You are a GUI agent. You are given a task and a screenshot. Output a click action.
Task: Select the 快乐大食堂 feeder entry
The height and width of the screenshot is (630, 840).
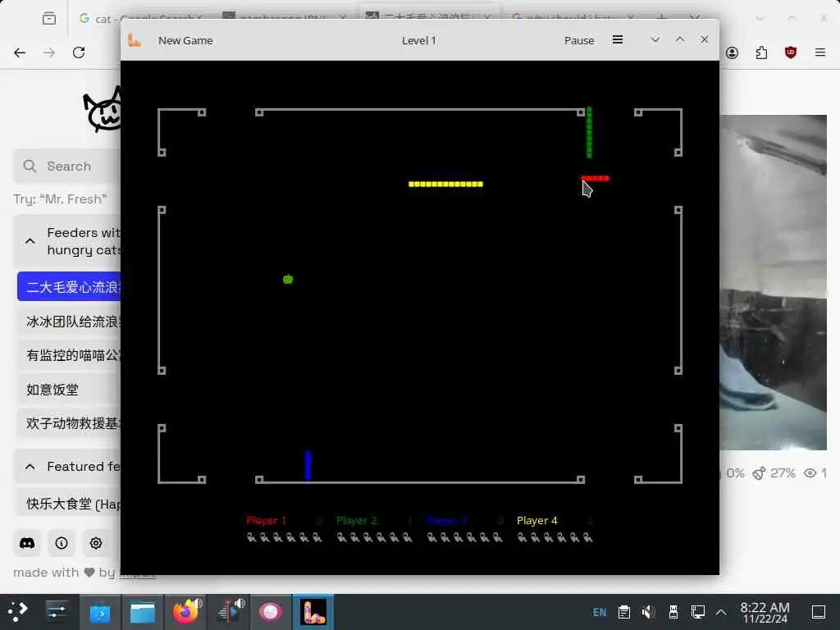tap(69, 504)
